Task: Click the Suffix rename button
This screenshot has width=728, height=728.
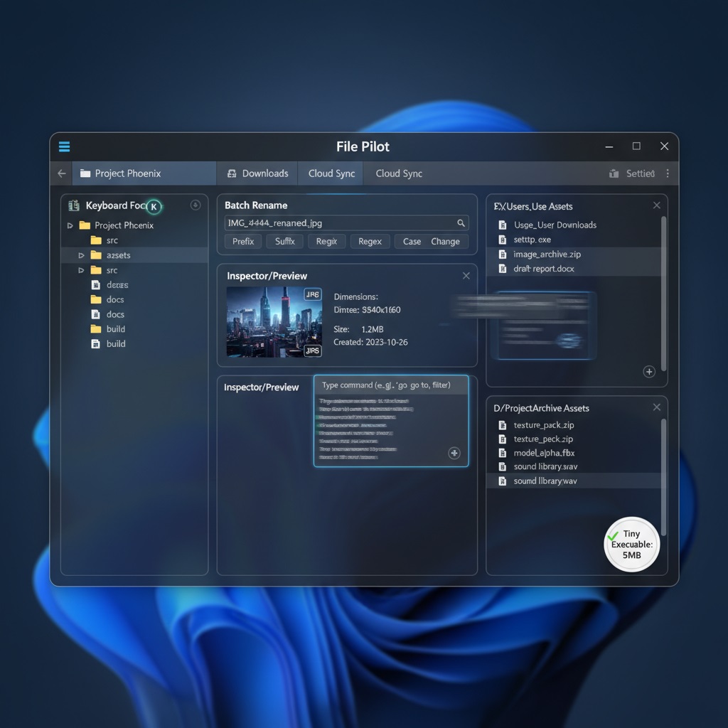Action: point(284,242)
